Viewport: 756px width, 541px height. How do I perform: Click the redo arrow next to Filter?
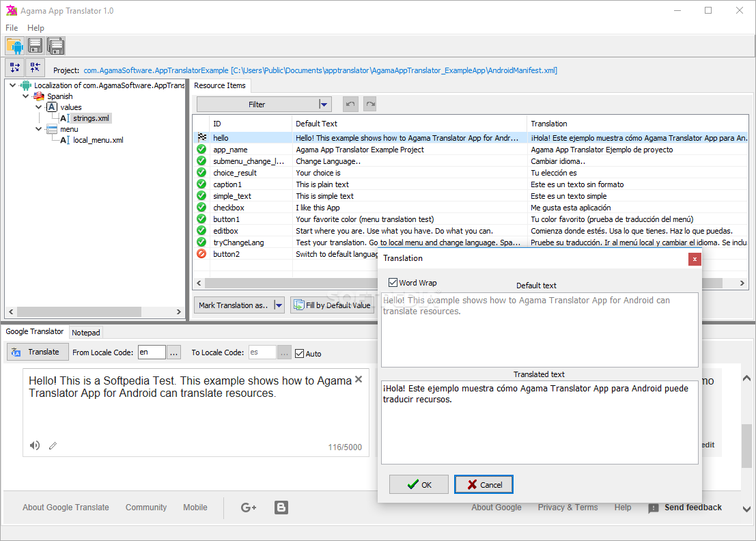(x=369, y=104)
